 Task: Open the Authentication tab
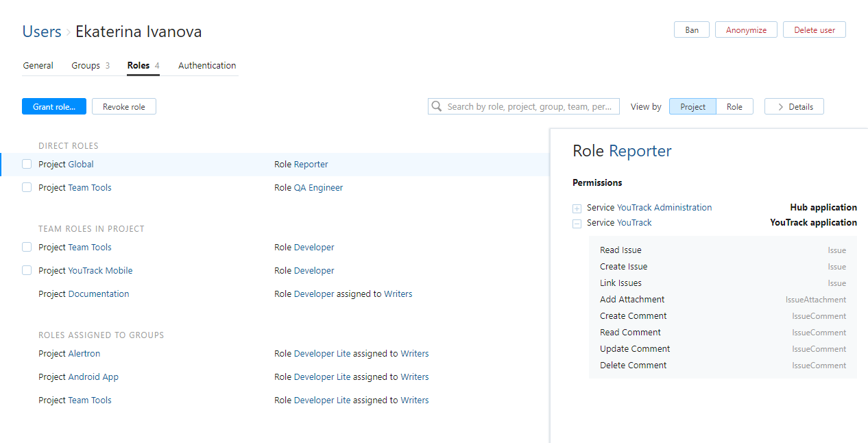pyautogui.click(x=207, y=66)
